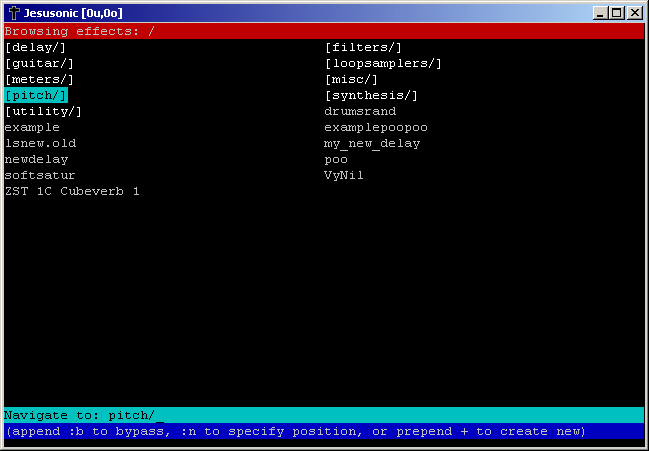This screenshot has height=451, width=649.
Task: Click the Jesusonic cross icon in title bar
Action: pos(14,13)
